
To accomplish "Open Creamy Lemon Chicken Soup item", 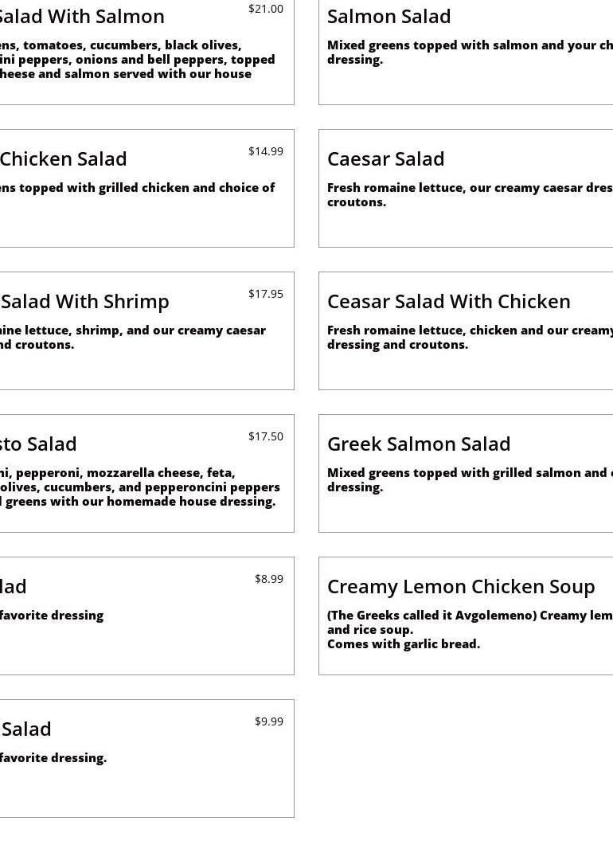I will (x=461, y=587).
